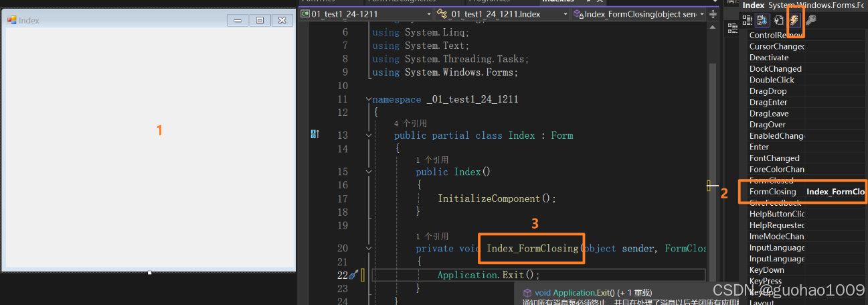Open the class dropdown _01_test1_24_1211.Index
Viewport: 868px width, 305px height.
(x=503, y=14)
